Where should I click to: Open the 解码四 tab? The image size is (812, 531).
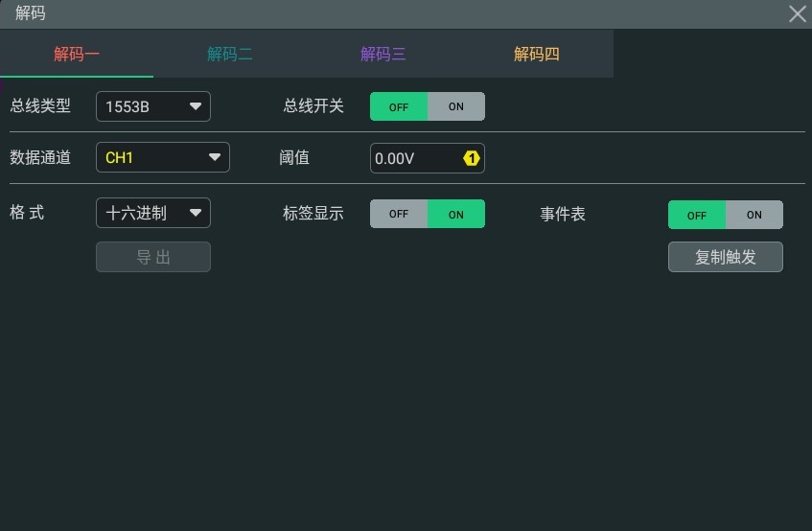point(537,54)
